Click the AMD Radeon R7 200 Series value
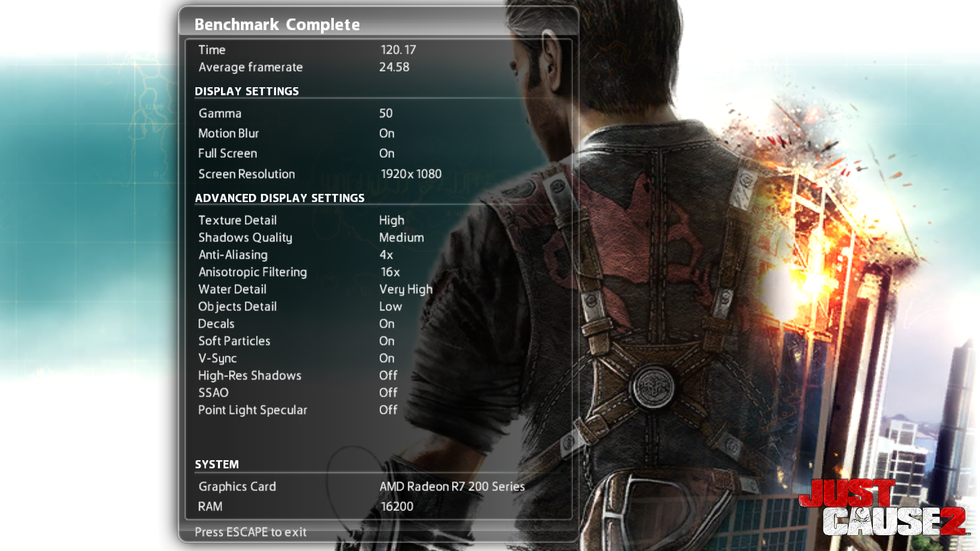This screenshot has height=551, width=980. [452, 487]
